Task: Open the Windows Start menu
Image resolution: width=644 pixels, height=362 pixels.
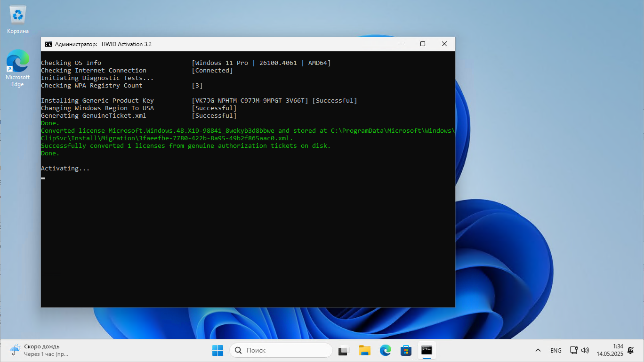Action: coord(217,350)
